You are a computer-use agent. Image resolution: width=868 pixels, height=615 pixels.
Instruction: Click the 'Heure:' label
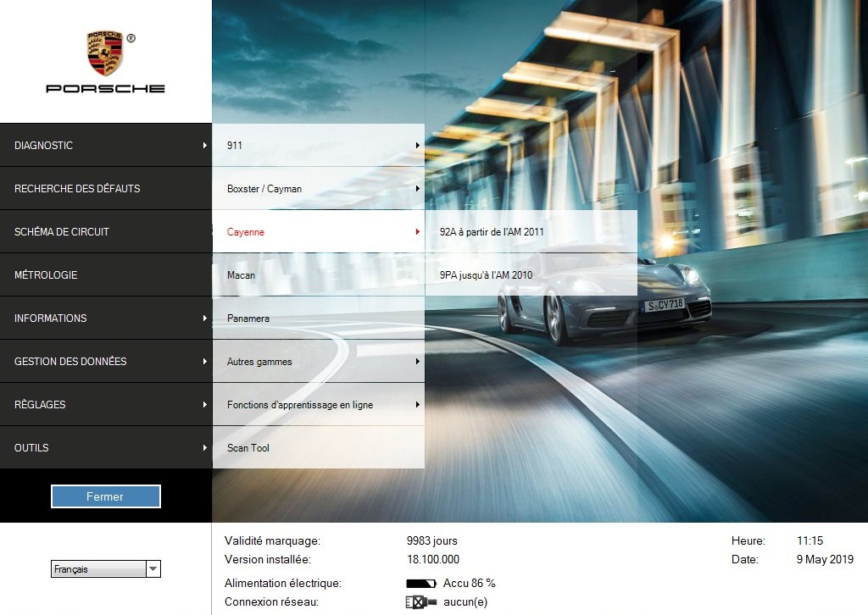[x=748, y=540]
